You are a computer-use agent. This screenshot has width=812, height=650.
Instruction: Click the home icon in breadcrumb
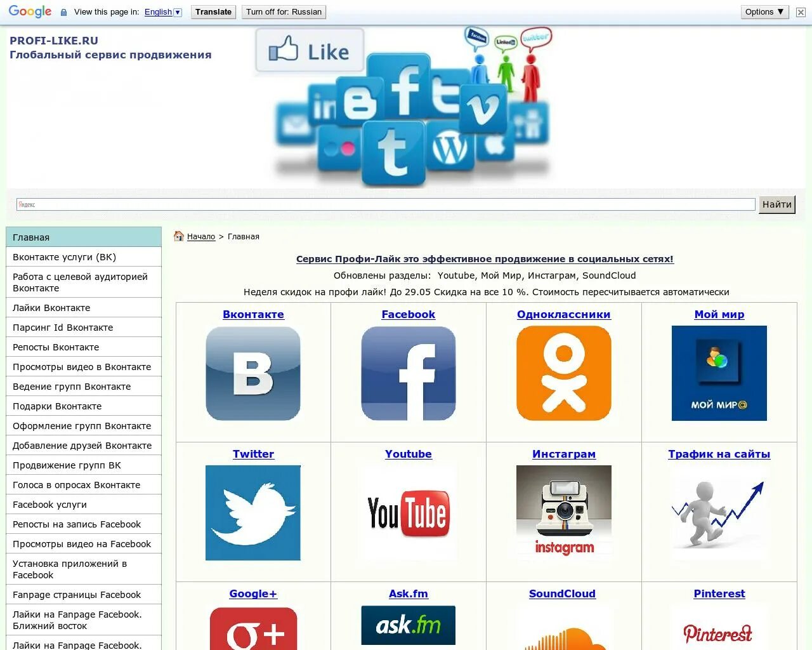(x=179, y=236)
